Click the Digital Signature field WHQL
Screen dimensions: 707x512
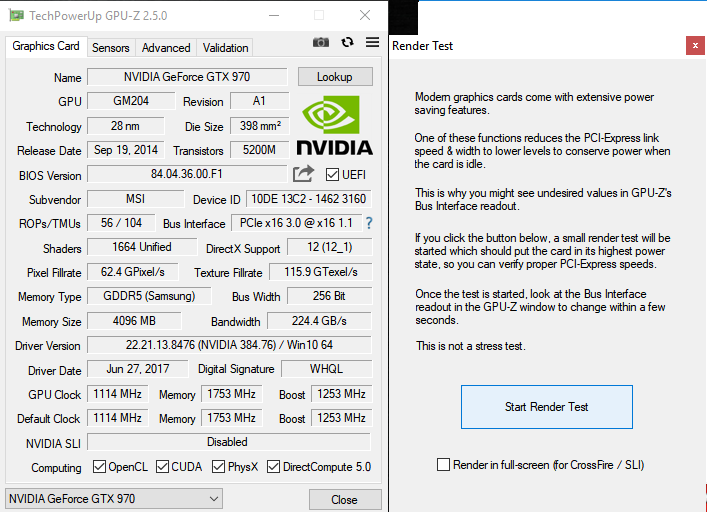(326, 369)
